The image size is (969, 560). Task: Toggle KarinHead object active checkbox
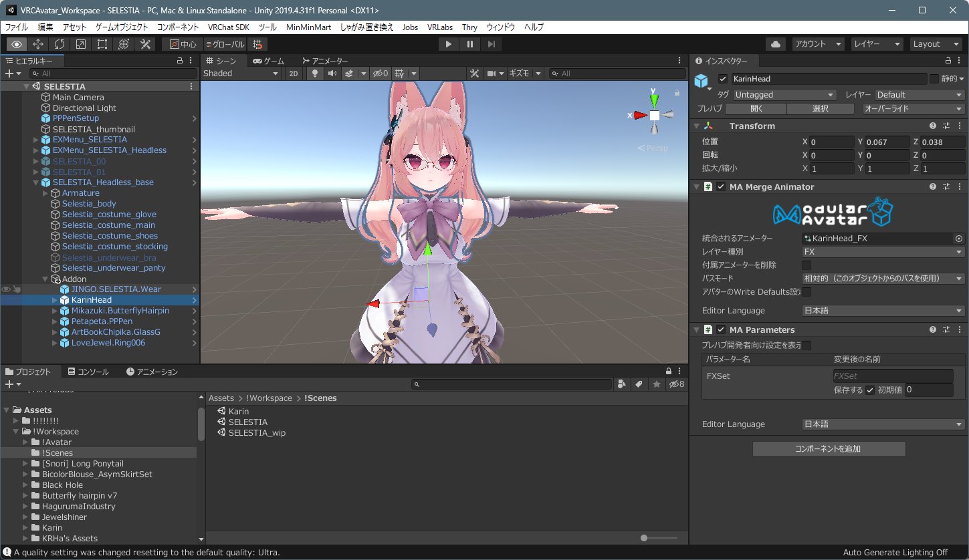tap(722, 79)
